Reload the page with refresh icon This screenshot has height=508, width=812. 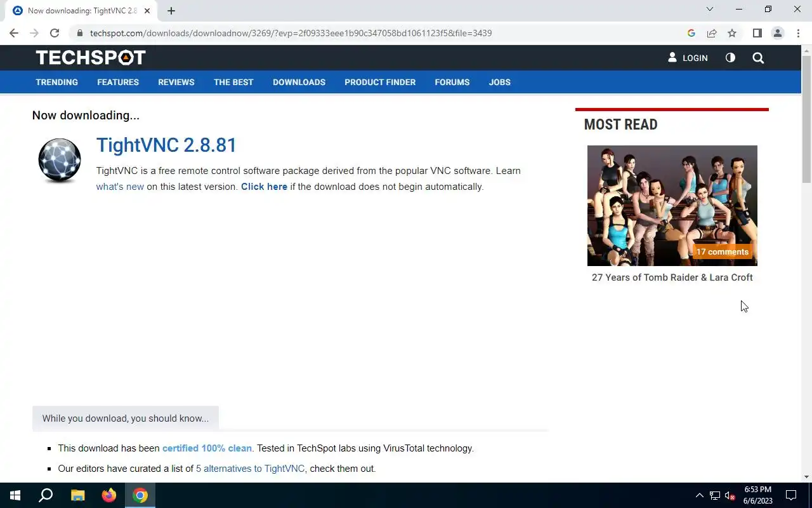click(x=55, y=33)
